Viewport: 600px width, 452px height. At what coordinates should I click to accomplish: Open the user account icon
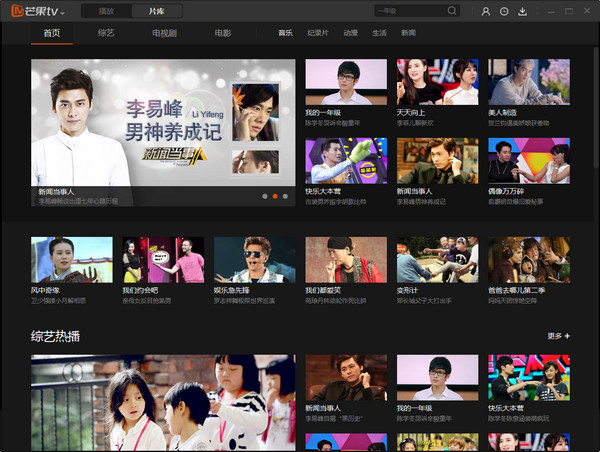coord(486,11)
